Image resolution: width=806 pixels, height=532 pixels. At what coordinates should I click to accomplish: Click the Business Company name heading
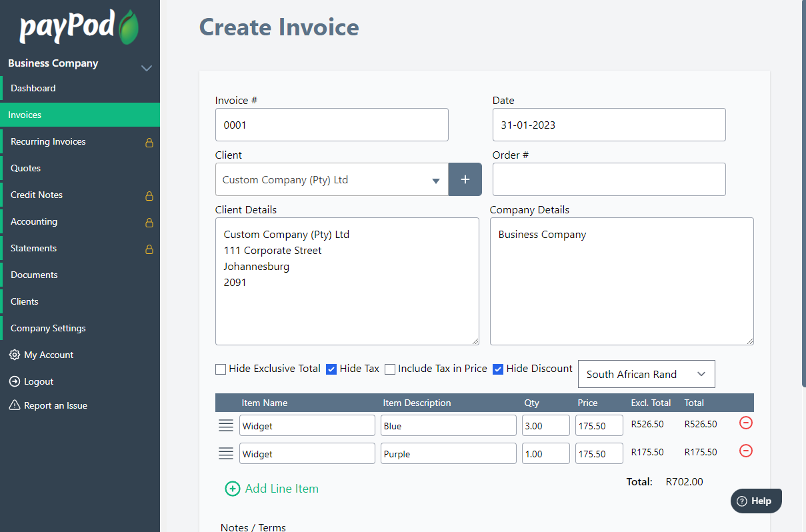(53, 63)
